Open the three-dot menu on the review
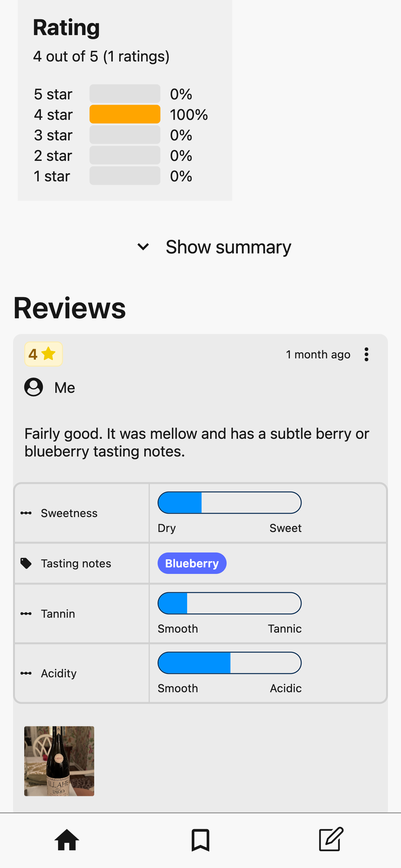This screenshot has width=401, height=868. [366, 354]
